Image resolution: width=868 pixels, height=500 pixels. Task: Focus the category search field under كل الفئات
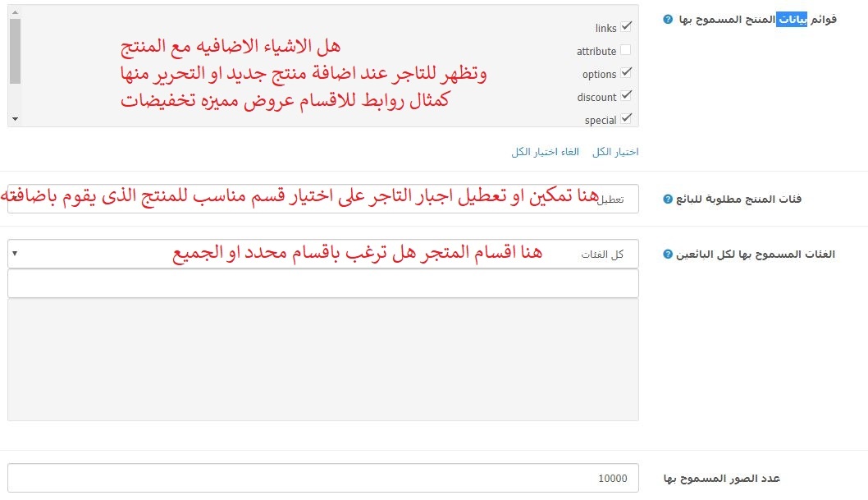coord(322,283)
